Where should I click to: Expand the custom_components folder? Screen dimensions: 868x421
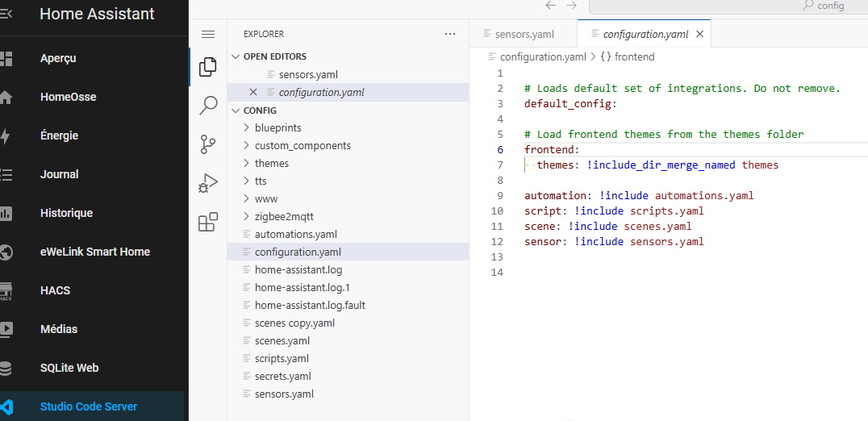pyautogui.click(x=302, y=145)
